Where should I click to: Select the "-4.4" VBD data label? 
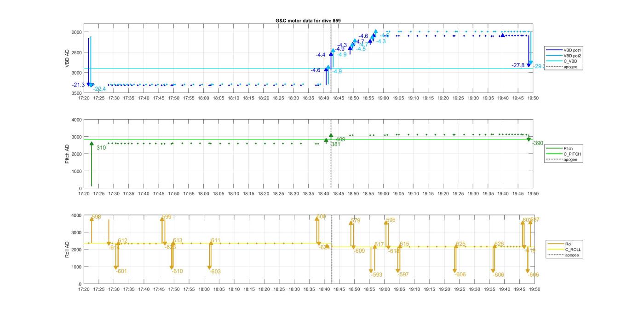(320, 55)
